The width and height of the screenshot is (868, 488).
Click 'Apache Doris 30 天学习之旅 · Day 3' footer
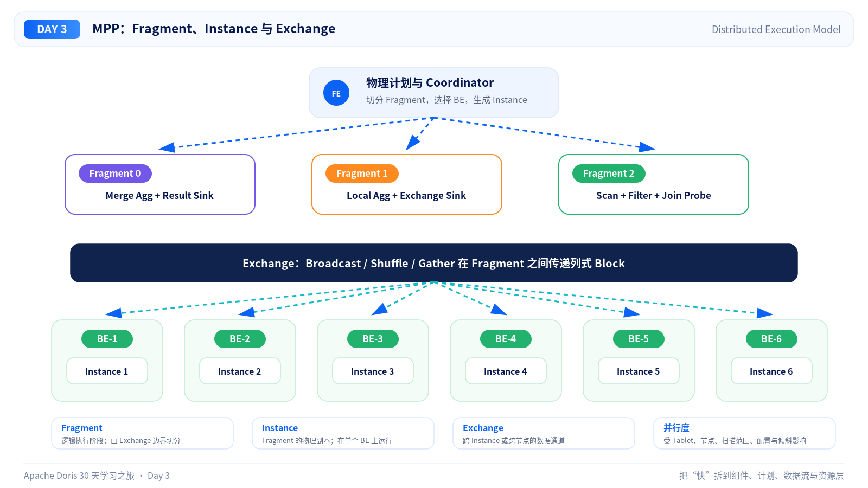[x=97, y=476]
